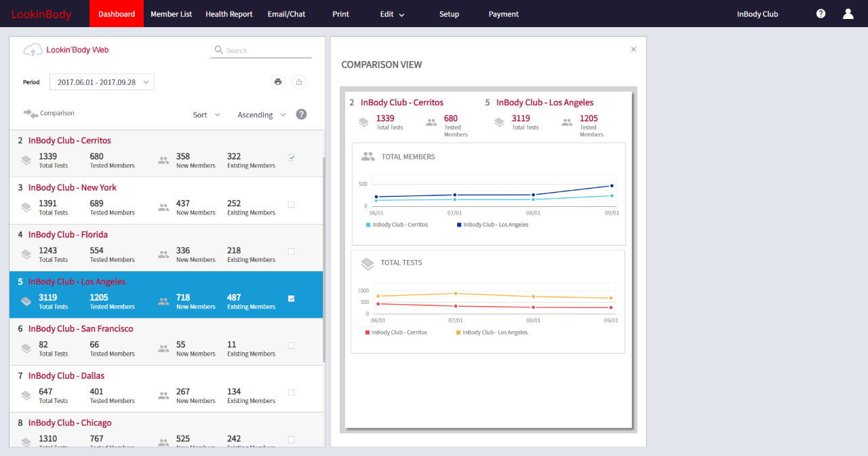Screen dimensions: 868x456
Task: Open InBody Club - Florida link
Action: [68, 234]
